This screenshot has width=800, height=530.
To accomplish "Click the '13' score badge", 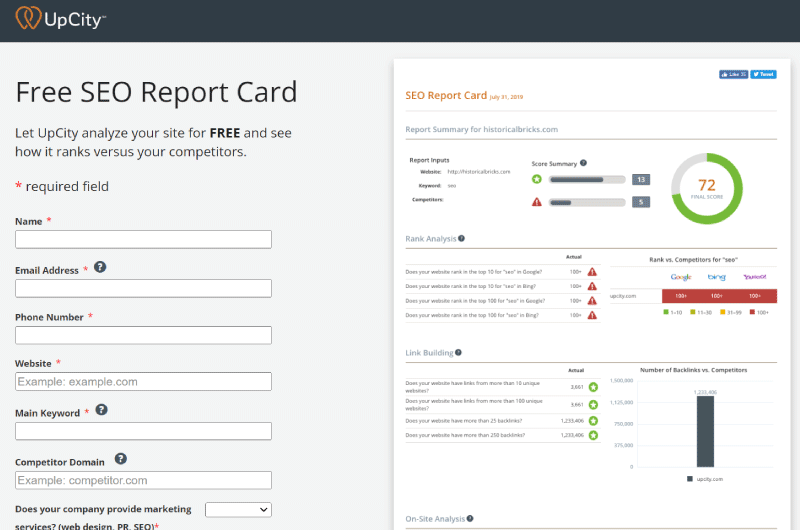I will [641, 180].
